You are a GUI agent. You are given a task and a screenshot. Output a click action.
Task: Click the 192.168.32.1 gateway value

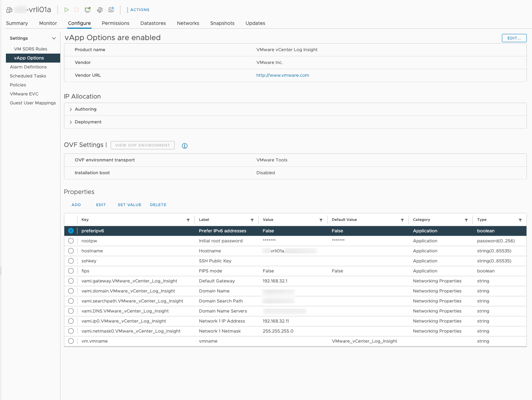(275, 281)
